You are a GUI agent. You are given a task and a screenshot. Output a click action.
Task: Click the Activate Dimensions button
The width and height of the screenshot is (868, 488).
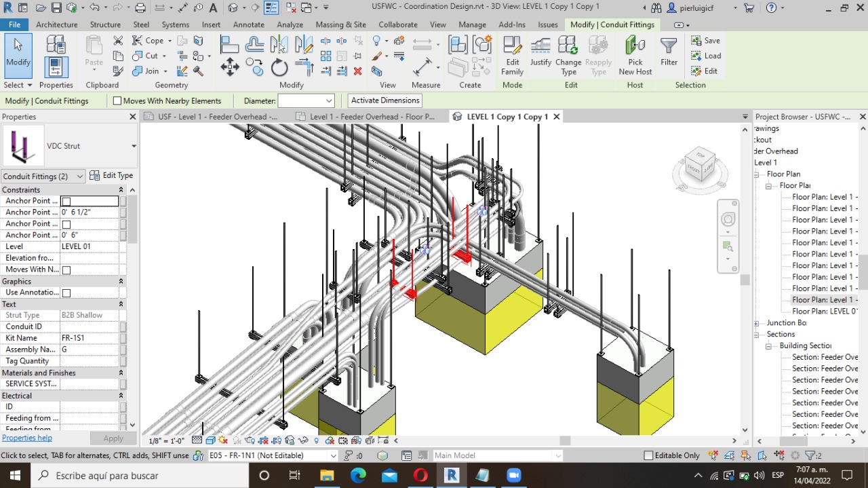pos(385,100)
